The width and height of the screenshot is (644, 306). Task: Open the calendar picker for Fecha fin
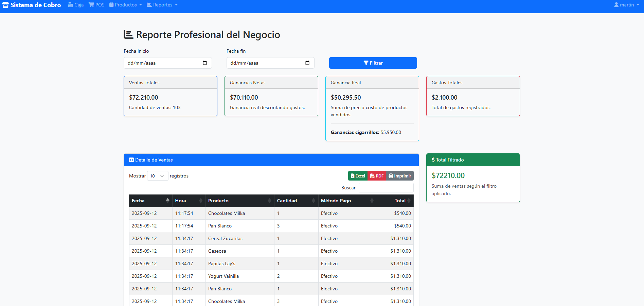(x=307, y=63)
